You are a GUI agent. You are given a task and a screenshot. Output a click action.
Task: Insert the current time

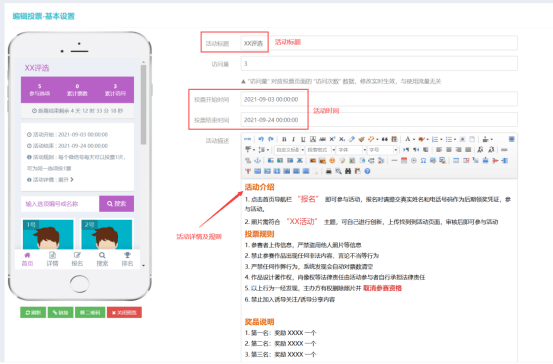point(414,160)
